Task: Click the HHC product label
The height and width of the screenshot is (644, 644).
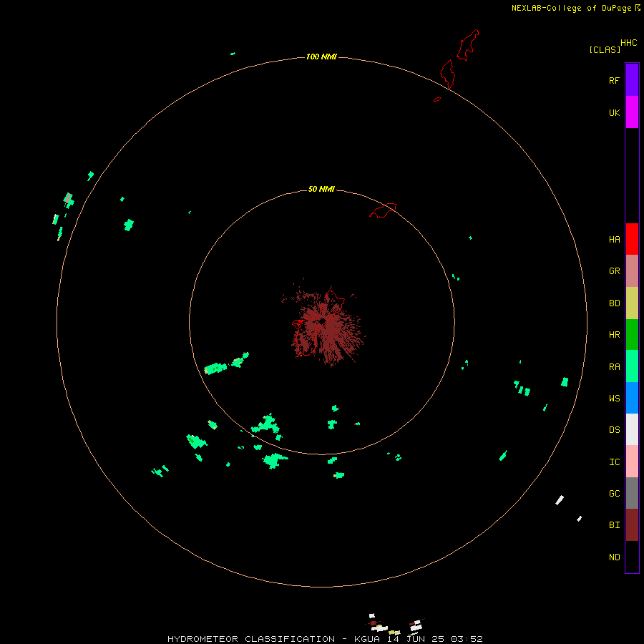Action: pos(629,43)
